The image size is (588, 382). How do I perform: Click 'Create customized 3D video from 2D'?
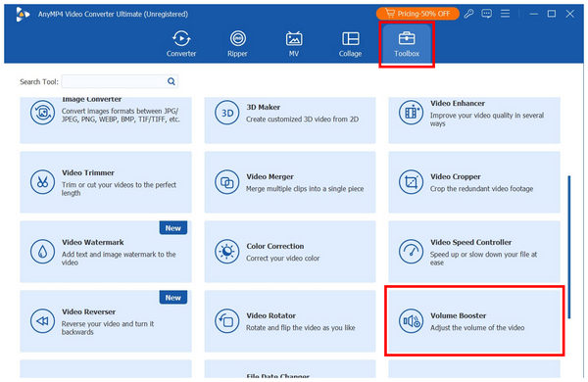coord(302,119)
